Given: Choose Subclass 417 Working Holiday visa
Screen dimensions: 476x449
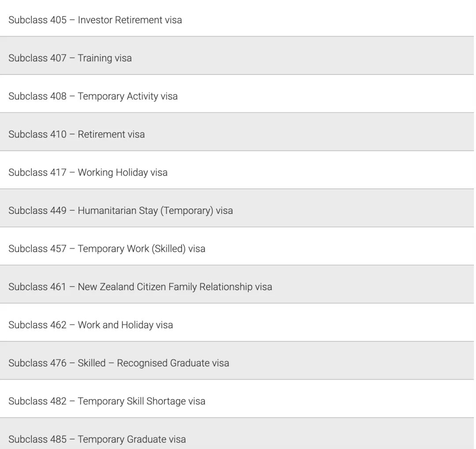Looking at the screenshot, I should pos(88,172).
